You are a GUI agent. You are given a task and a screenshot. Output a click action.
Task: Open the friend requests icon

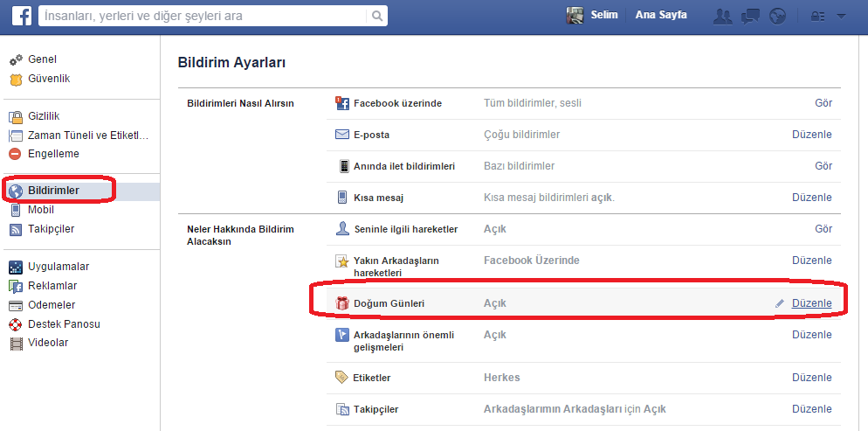coord(722,16)
